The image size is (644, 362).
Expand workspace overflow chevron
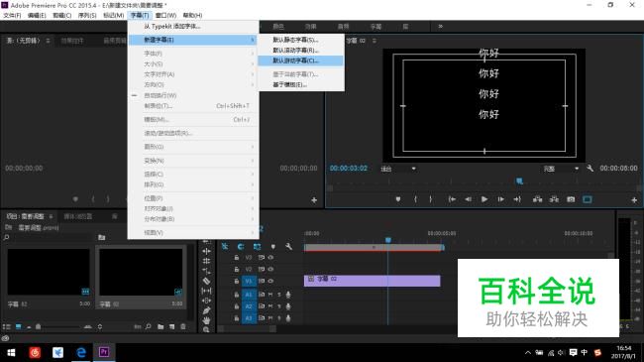(x=440, y=27)
